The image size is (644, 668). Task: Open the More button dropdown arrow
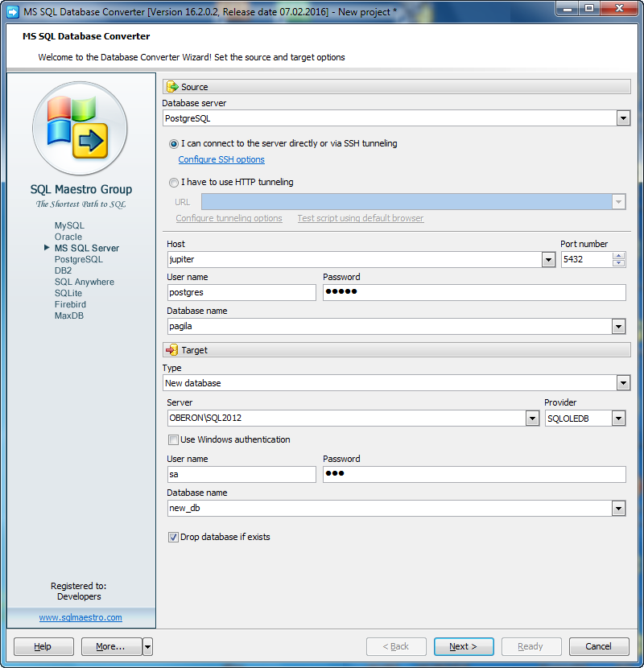coord(147,647)
